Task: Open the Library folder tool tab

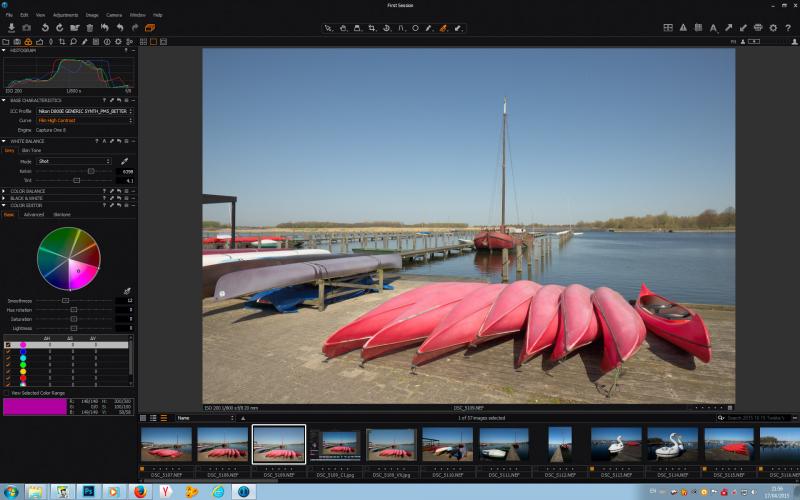Action: pos(6,42)
